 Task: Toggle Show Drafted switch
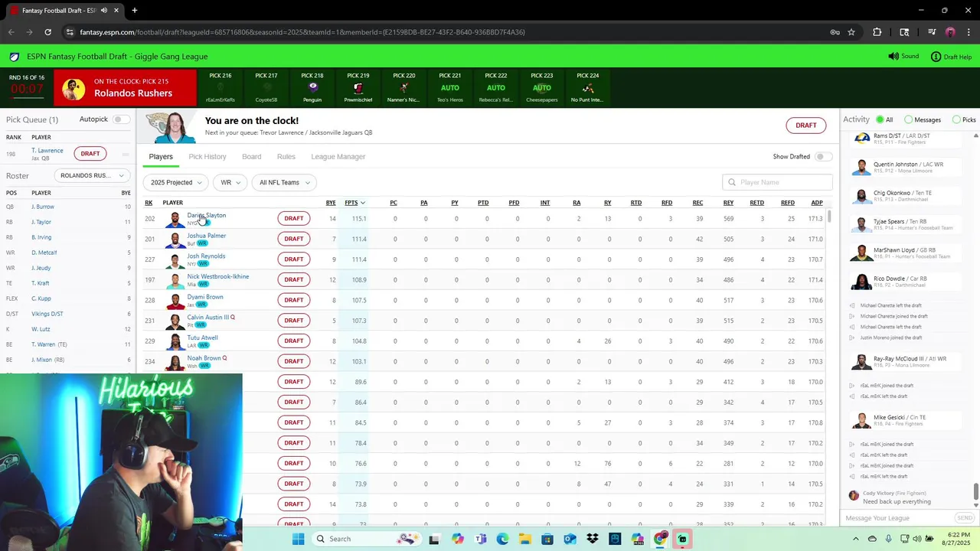pyautogui.click(x=823, y=157)
